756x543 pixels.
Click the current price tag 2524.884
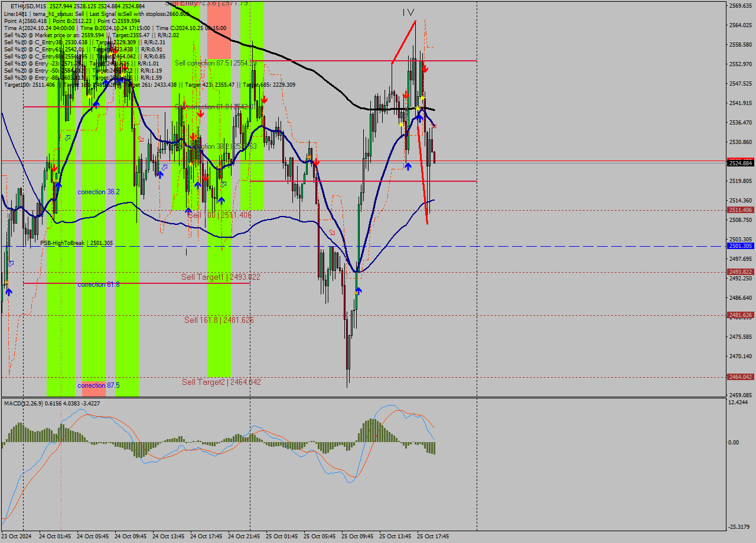[x=741, y=163]
